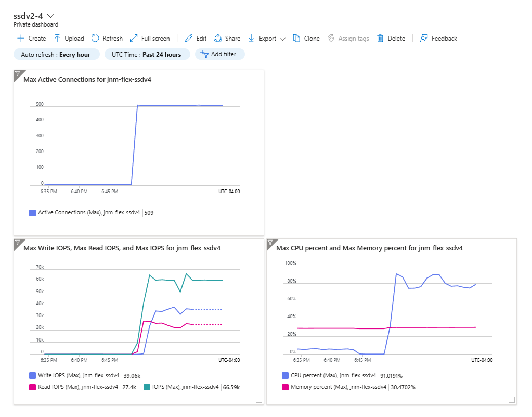The width and height of the screenshot is (532, 417).
Task: Expand the ssdv2-4 dashboard name dropdown
Action: point(50,16)
